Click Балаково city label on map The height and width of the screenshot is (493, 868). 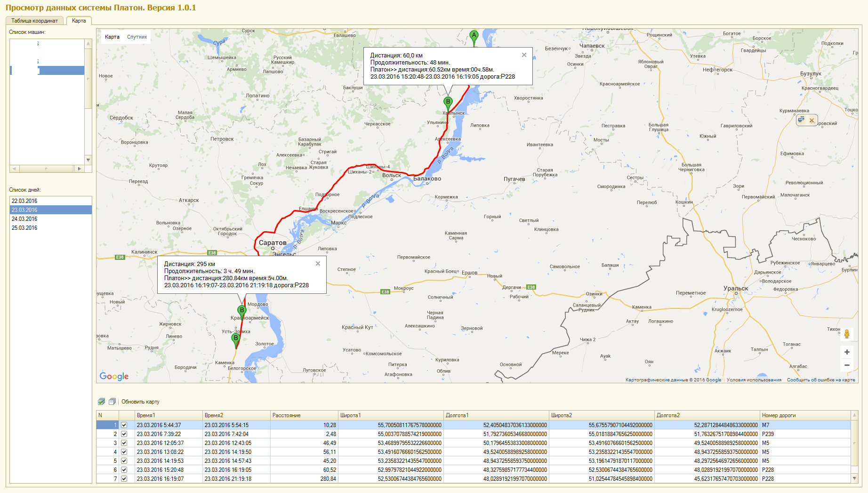pyautogui.click(x=427, y=178)
